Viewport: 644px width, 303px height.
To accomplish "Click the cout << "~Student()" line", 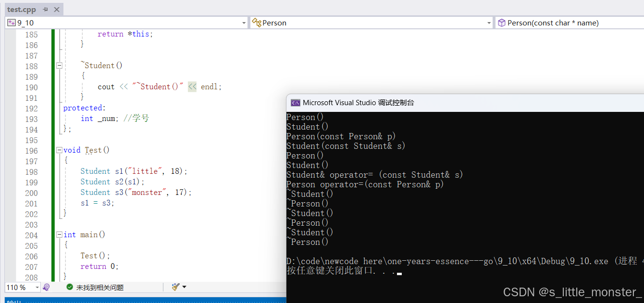I will click(160, 87).
